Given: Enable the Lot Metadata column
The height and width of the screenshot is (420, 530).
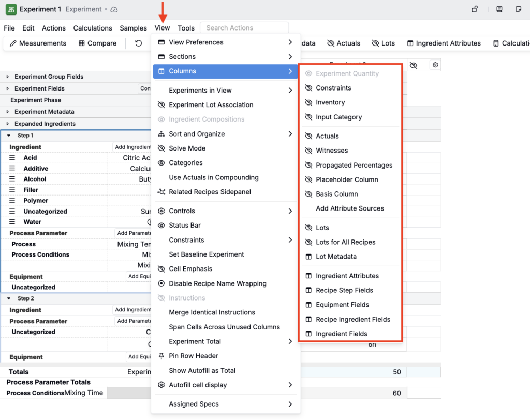Looking at the screenshot, I should coord(336,257).
